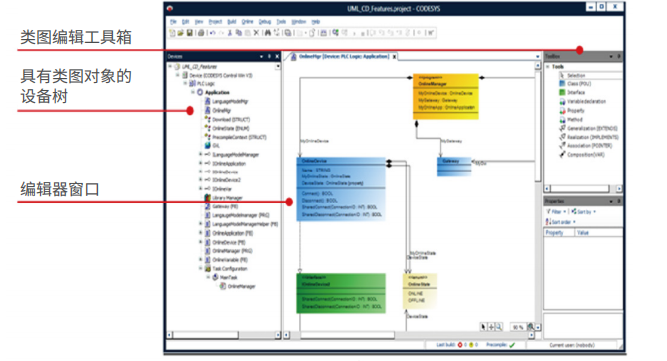The image size is (667, 361).
Task: Open the Debug menu
Action: coord(265,22)
